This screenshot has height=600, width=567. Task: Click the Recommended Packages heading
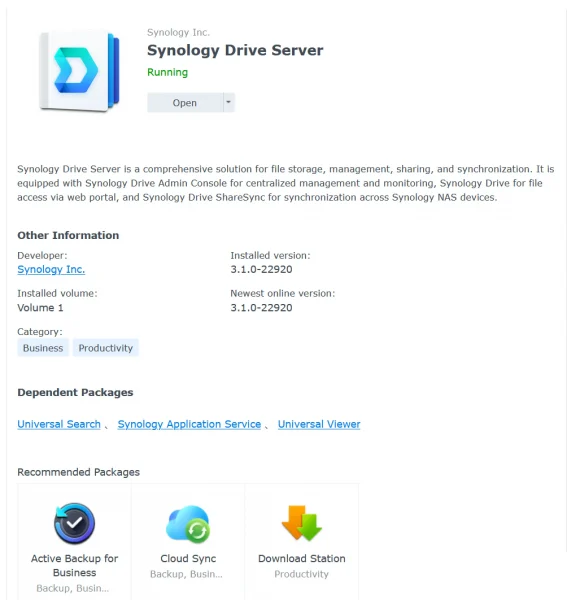pyautogui.click(x=78, y=472)
